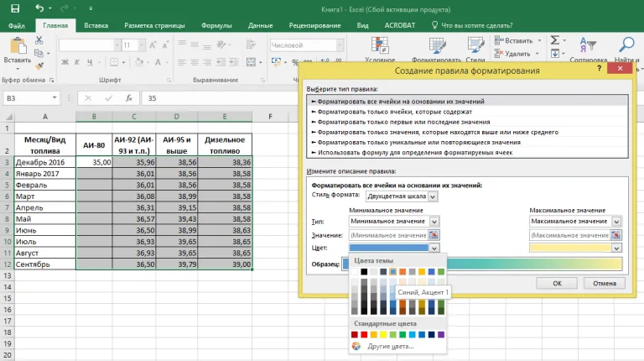Click the Вставить paste icon

(18, 45)
